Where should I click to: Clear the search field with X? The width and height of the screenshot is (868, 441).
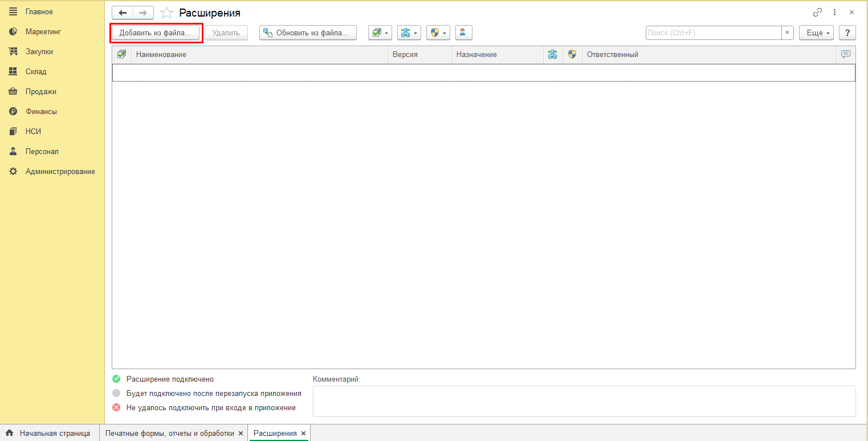[787, 33]
